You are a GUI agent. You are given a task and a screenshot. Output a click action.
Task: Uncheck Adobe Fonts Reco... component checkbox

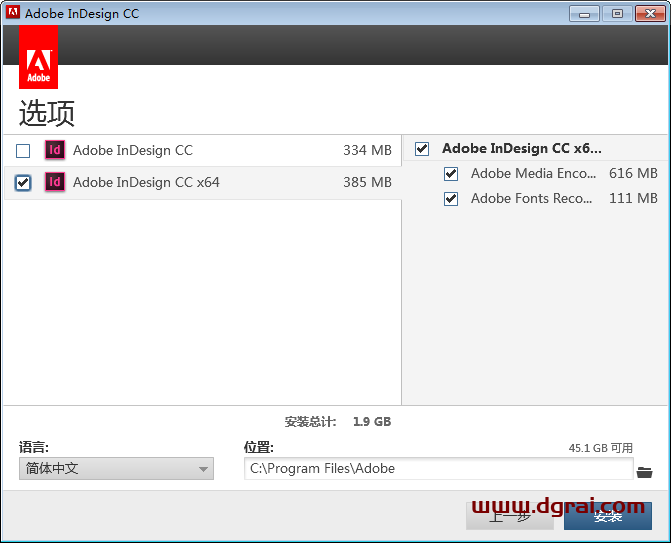[x=451, y=199]
